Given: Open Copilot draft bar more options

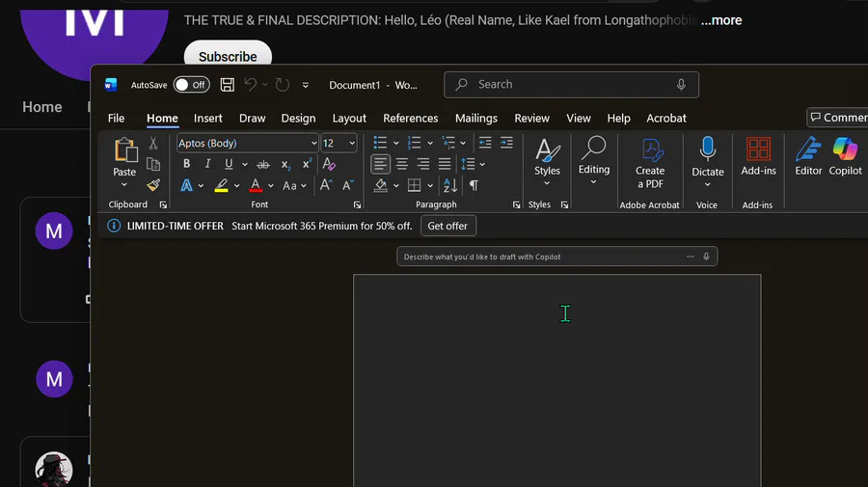Looking at the screenshot, I should [691, 257].
